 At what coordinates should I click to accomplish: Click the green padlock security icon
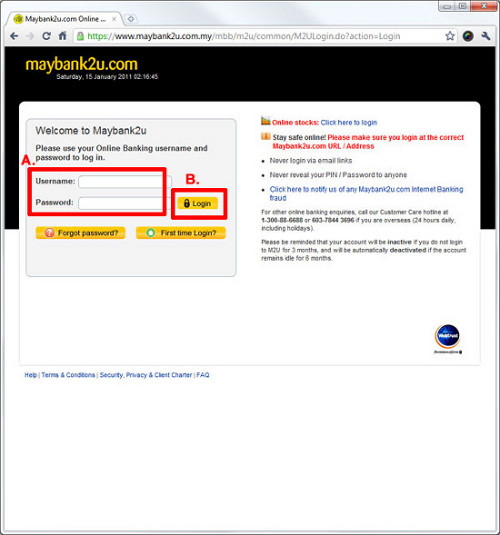(x=80, y=36)
